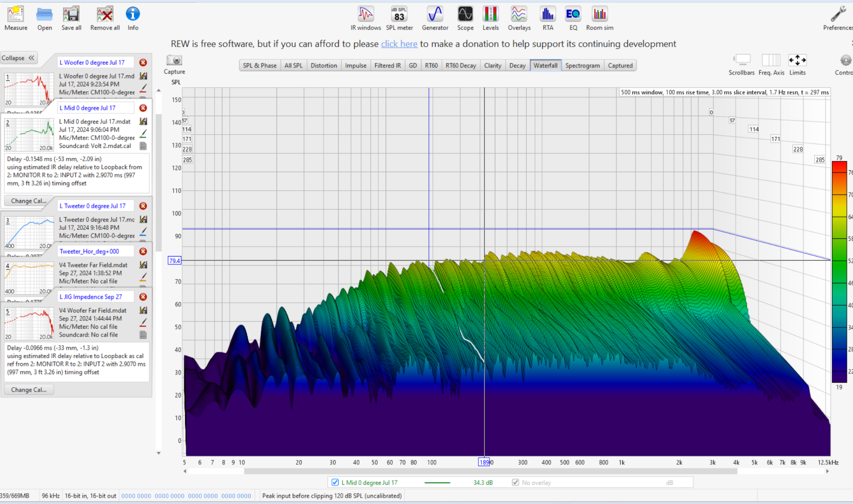Remove the L Mid 0 degree measurement
The width and height of the screenshot is (853, 504).
(x=143, y=108)
